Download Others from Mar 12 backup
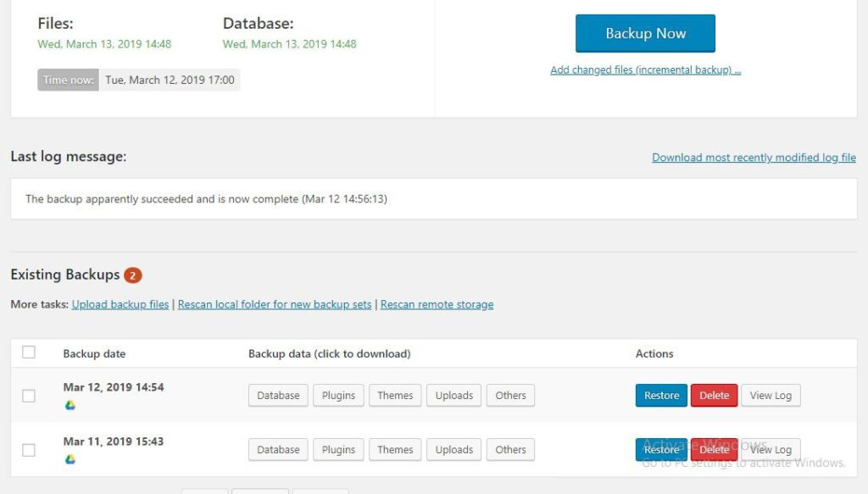 [510, 396]
